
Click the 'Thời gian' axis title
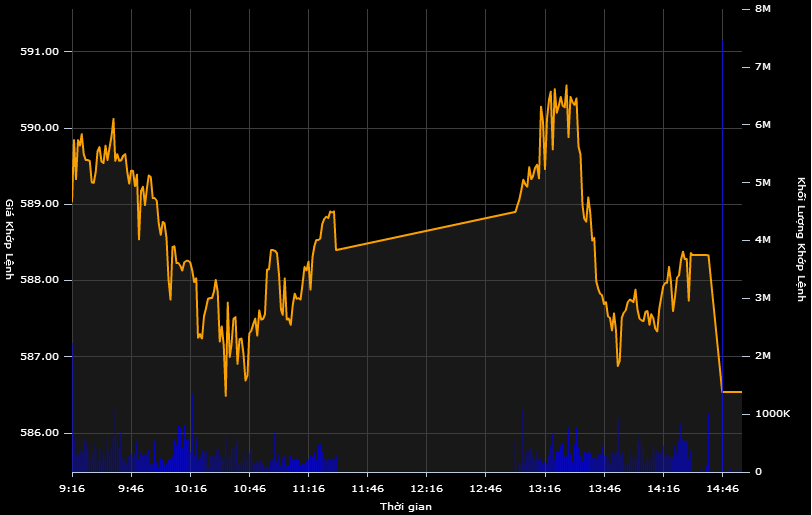tap(406, 507)
